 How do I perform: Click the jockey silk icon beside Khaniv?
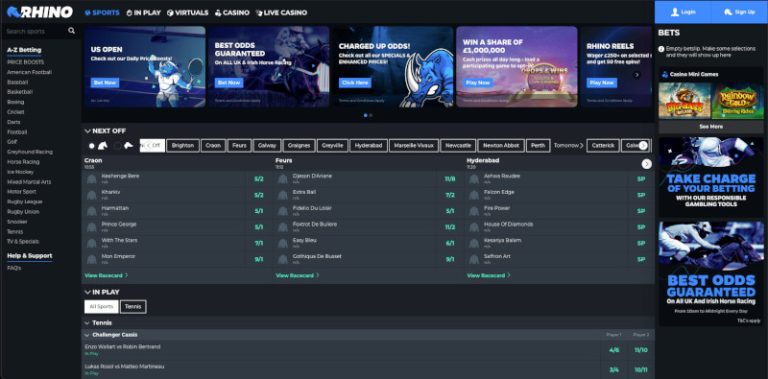click(x=92, y=195)
